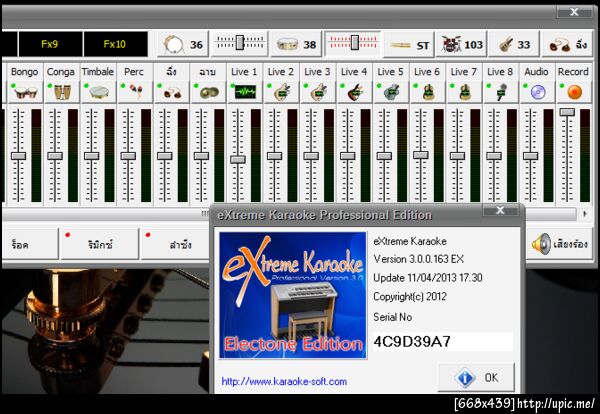Click the Live 6 volume fader
The width and height of the screenshot is (600, 414).
[421, 155]
